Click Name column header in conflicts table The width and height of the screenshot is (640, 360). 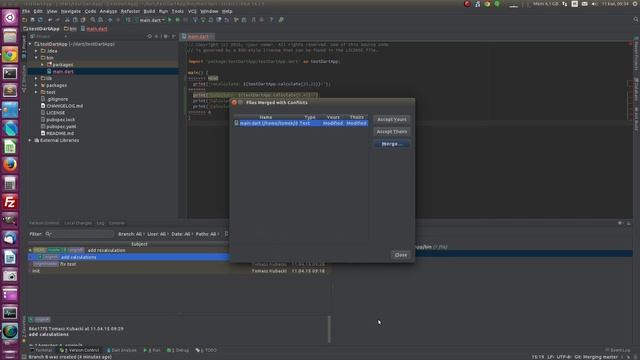click(x=266, y=117)
